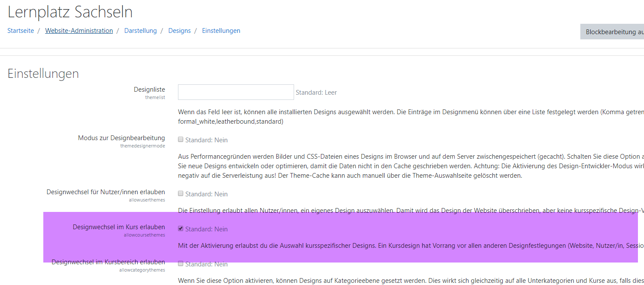The width and height of the screenshot is (644, 285).
Task: Open the Startseite breadcrumb link
Action: pyautogui.click(x=20, y=31)
